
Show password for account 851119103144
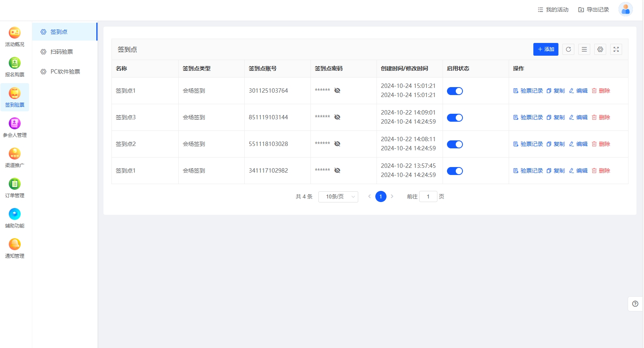pos(337,117)
